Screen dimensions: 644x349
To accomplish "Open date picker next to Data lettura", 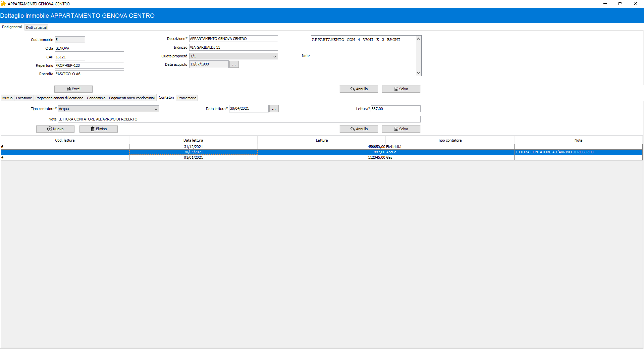I will [274, 109].
